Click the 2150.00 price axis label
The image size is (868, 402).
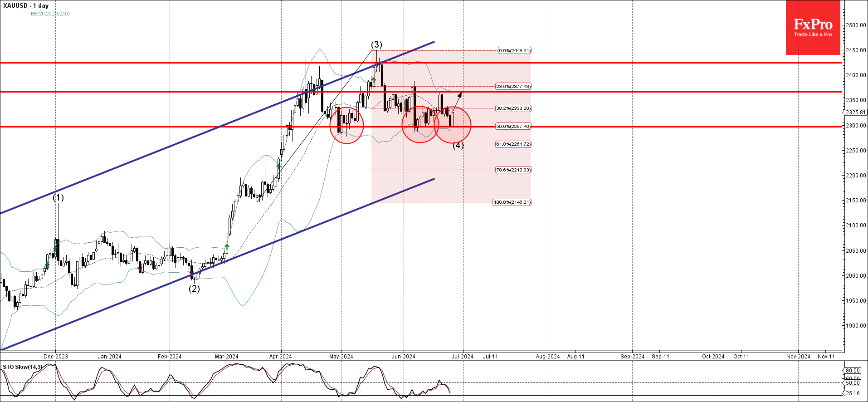[x=856, y=201]
